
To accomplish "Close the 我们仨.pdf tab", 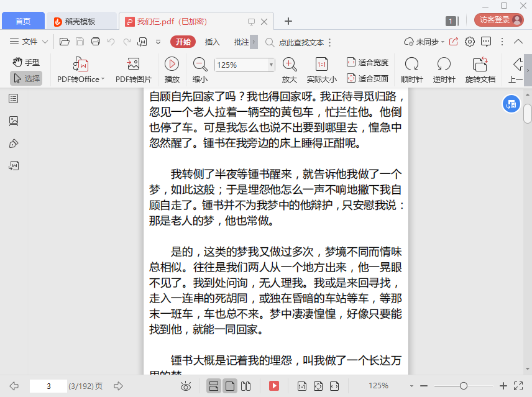I will click(264, 22).
